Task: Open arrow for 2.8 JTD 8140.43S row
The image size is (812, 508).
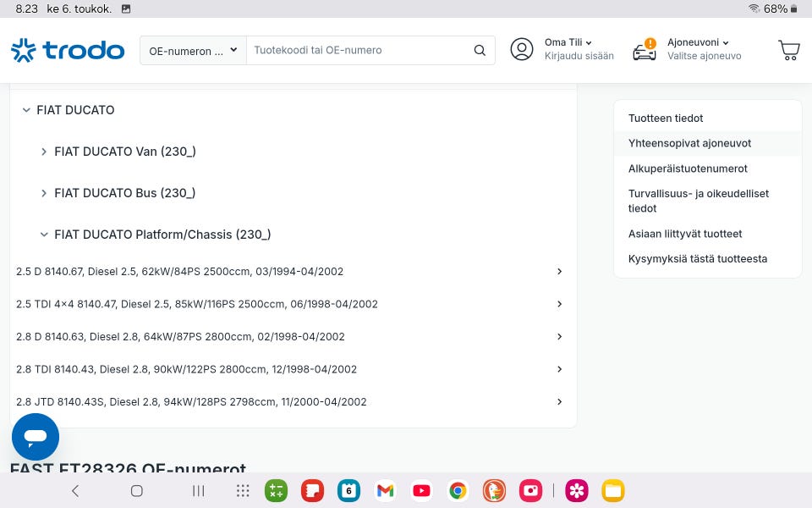Action: [559, 401]
